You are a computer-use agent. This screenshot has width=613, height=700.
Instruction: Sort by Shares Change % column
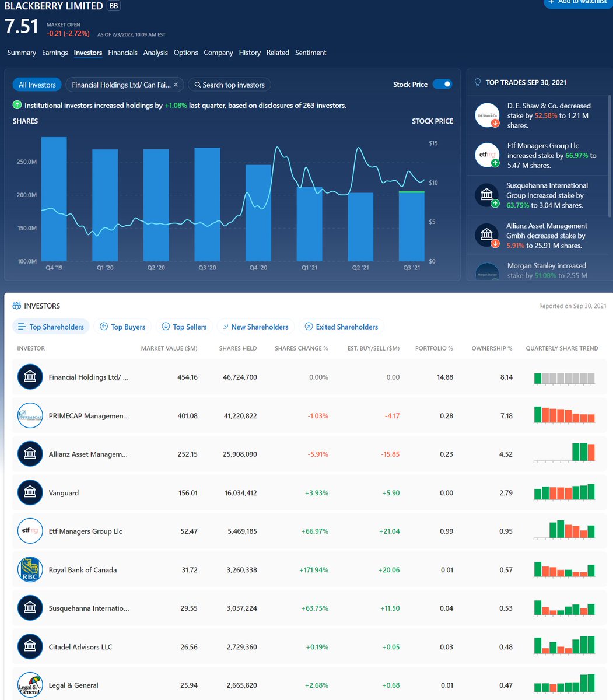(302, 348)
